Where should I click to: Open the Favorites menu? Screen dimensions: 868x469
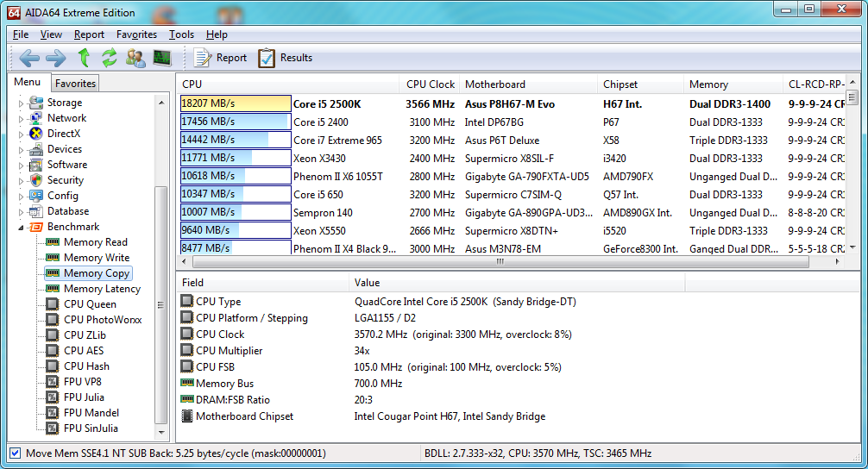click(x=136, y=34)
